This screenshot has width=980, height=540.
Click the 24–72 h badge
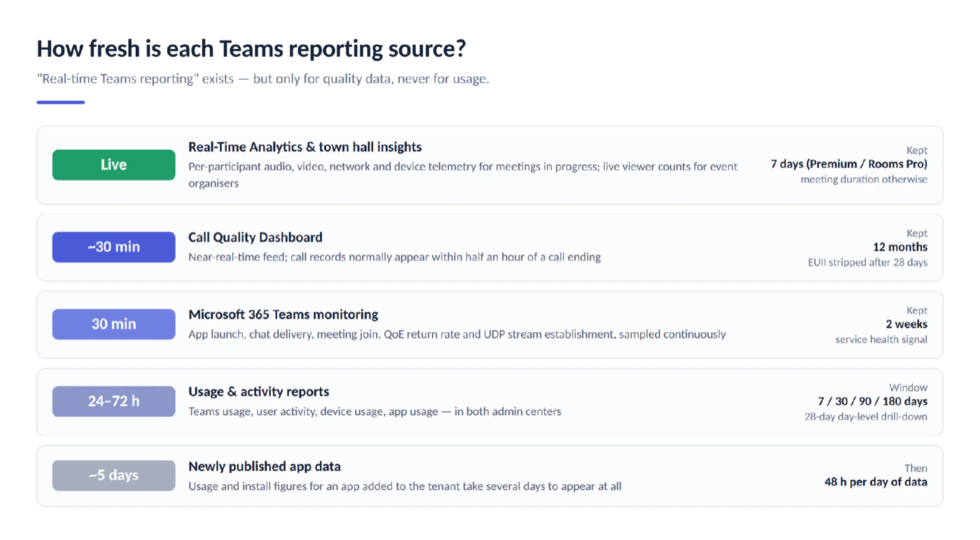click(113, 401)
